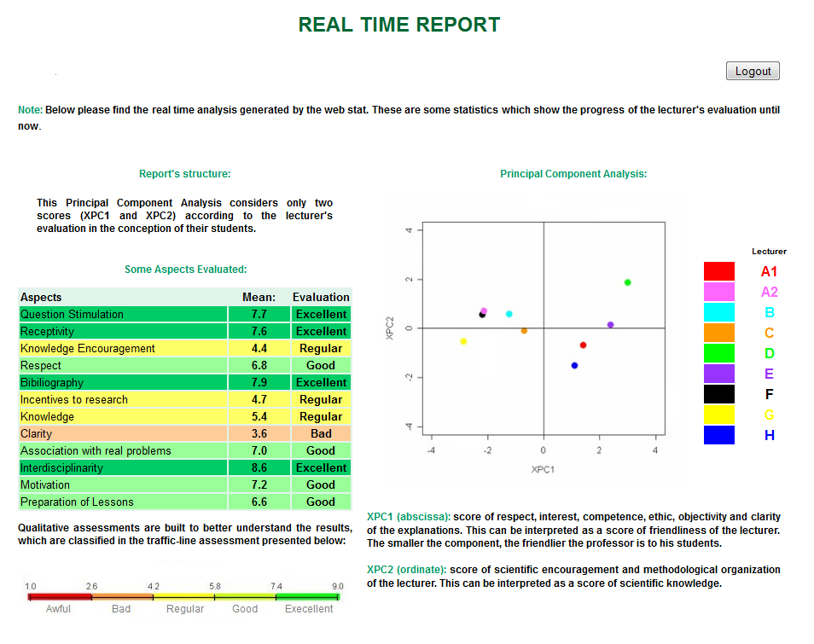The image size is (814, 644).
Task: Click the yellow data point in the plot
Action: pyautogui.click(x=463, y=341)
